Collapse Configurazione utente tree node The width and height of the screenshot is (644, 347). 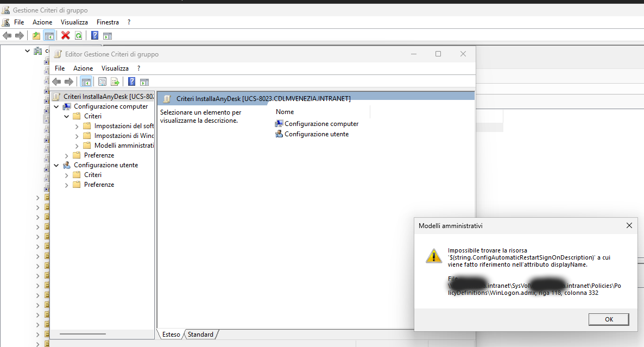56,166
